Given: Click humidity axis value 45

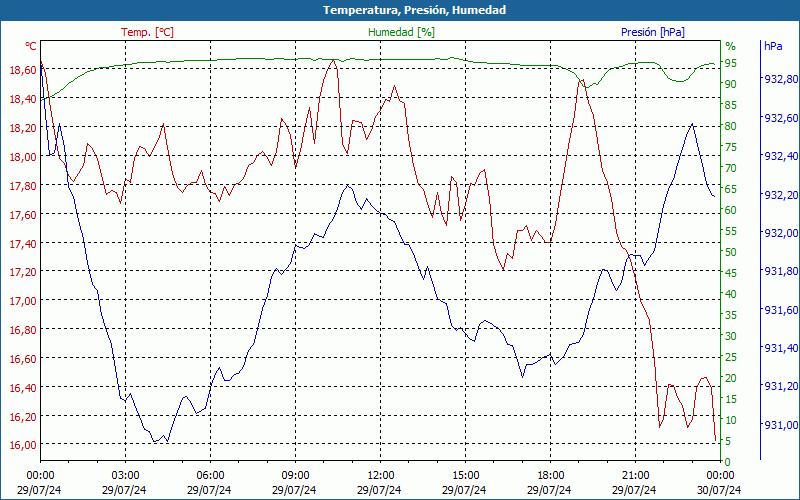Looking at the screenshot, I should [731, 273].
